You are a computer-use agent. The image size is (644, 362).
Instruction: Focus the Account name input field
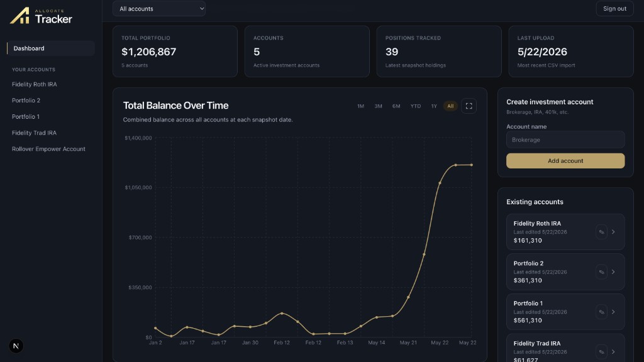tap(565, 140)
